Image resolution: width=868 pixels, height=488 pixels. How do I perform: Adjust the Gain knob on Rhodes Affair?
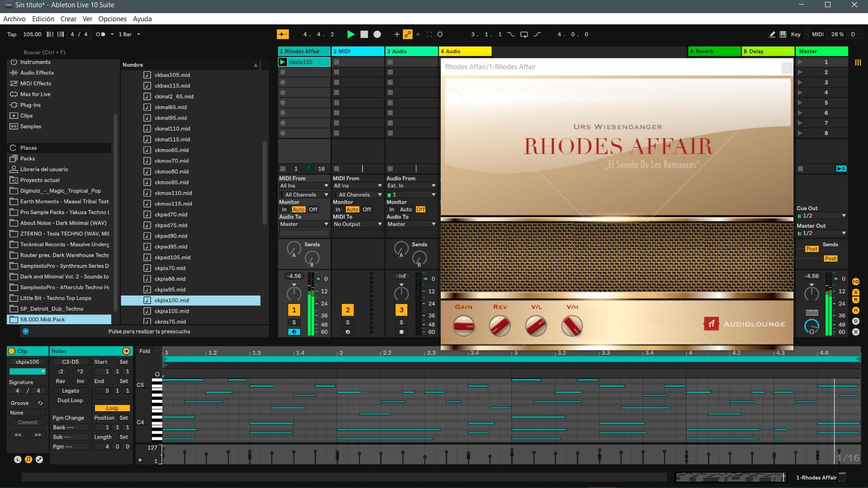463,325
